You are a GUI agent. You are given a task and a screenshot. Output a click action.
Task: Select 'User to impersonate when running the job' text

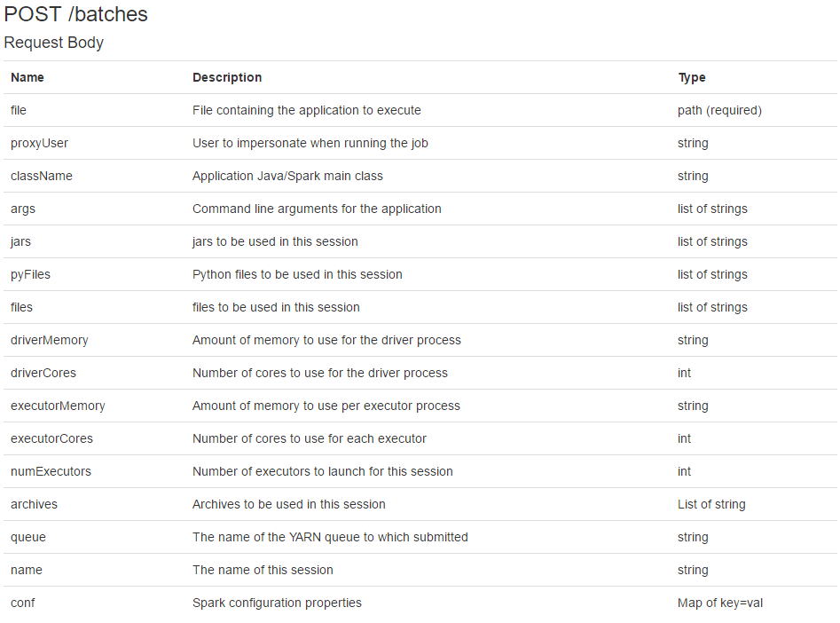coord(310,143)
